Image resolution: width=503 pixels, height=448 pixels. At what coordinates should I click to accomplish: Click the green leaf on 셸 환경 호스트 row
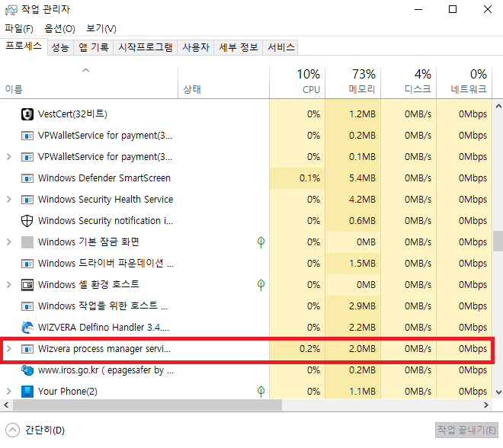[261, 285]
